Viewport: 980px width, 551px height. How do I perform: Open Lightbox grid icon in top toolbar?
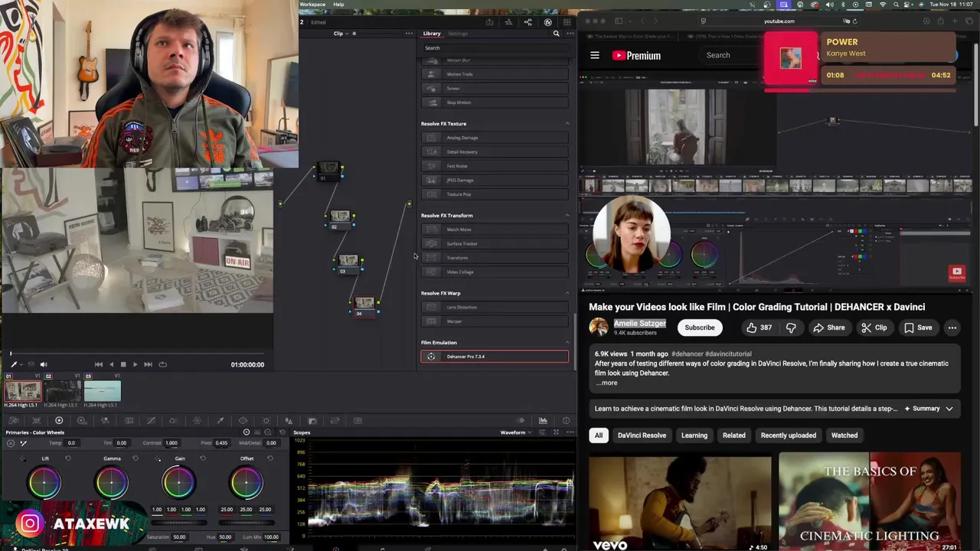(x=567, y=22)
